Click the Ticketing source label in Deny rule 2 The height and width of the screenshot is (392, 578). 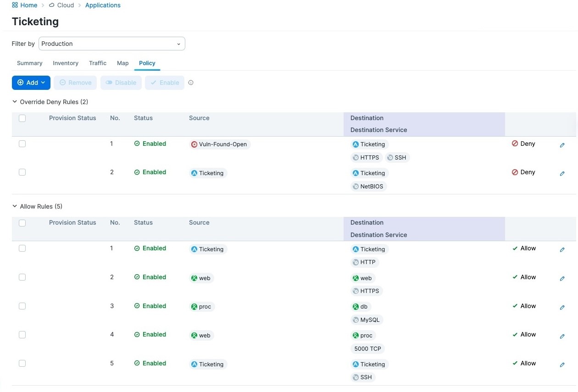[208, 173]
